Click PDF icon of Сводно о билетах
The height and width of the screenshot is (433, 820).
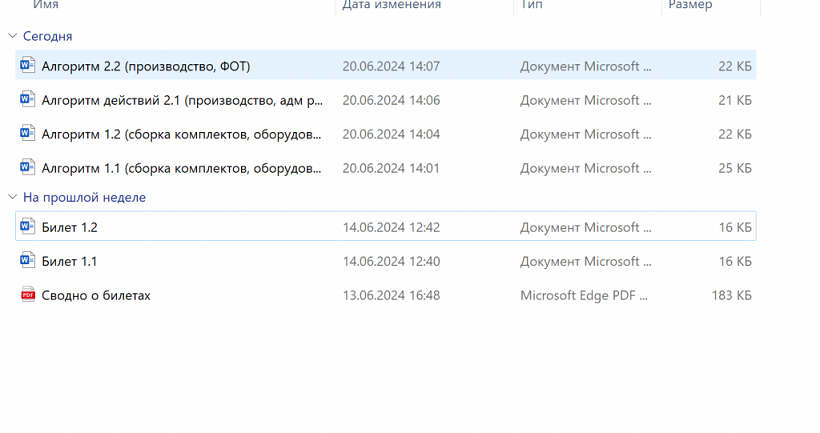point(27,295)
